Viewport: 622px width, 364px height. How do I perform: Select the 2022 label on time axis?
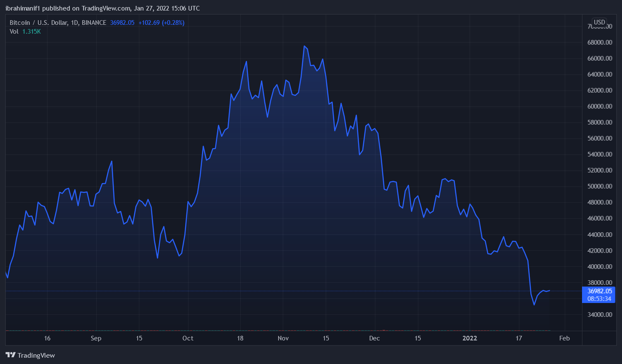click(x=470, y=338)
